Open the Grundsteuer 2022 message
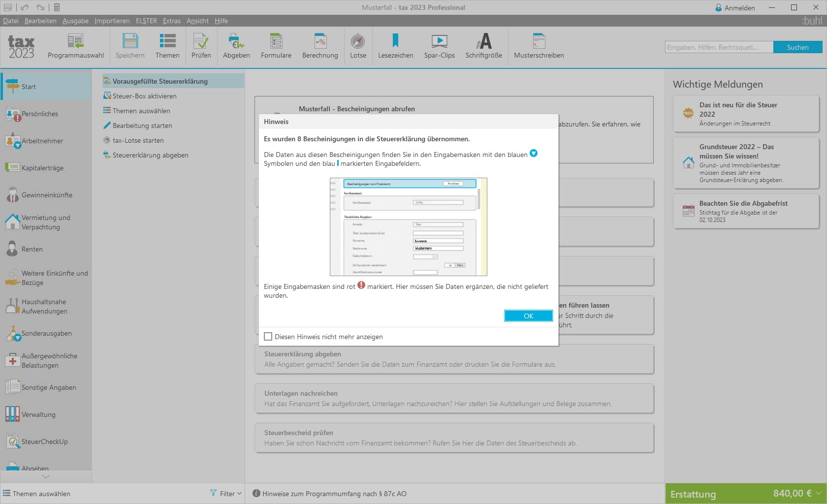The image size is (827, 504). [746, 163]
